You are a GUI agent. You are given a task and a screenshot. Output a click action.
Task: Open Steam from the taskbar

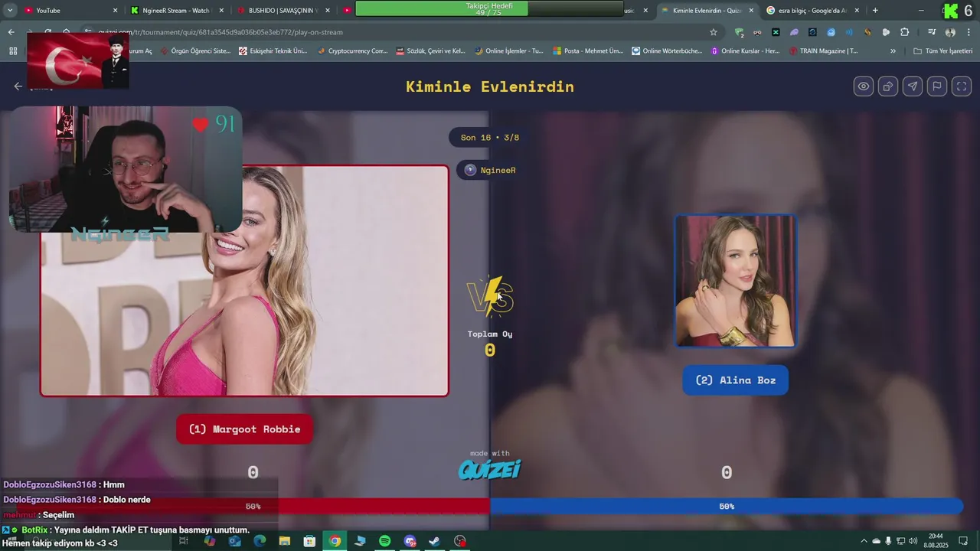(x=434, y=541)
